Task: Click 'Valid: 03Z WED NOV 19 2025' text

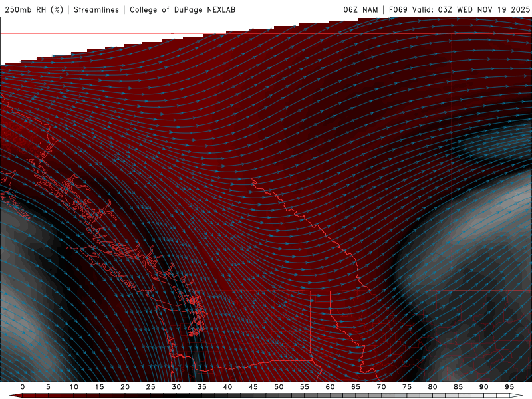Action: pos(471,9)
